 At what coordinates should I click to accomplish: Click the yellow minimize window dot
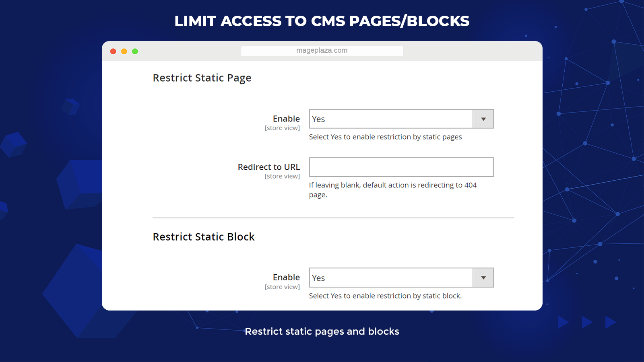coord(124,51)
